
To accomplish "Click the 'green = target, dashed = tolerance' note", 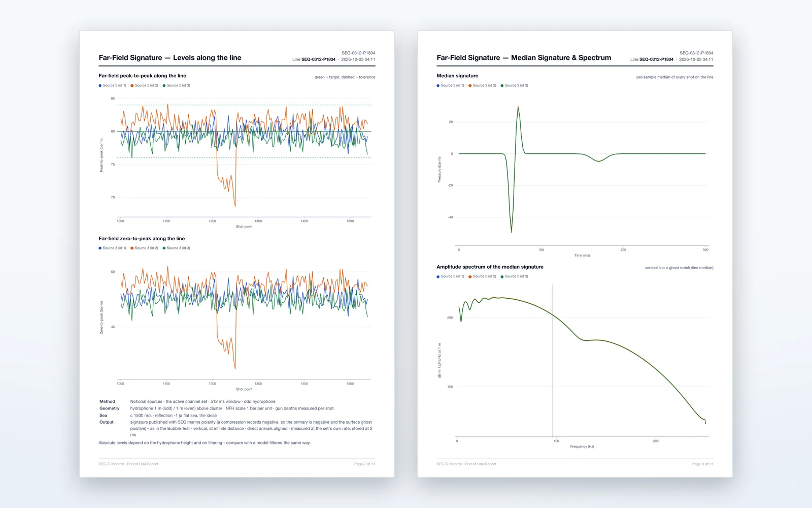I will coord(345,77).
